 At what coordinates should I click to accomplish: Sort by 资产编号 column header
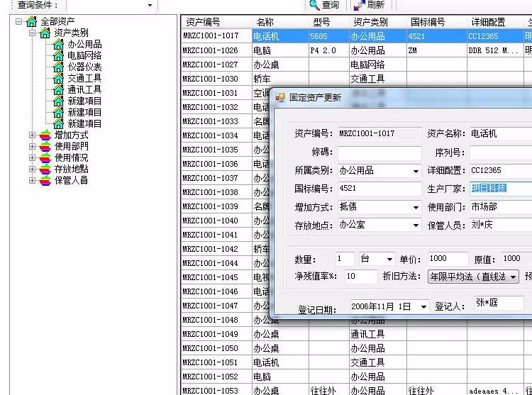click(216, 23)
